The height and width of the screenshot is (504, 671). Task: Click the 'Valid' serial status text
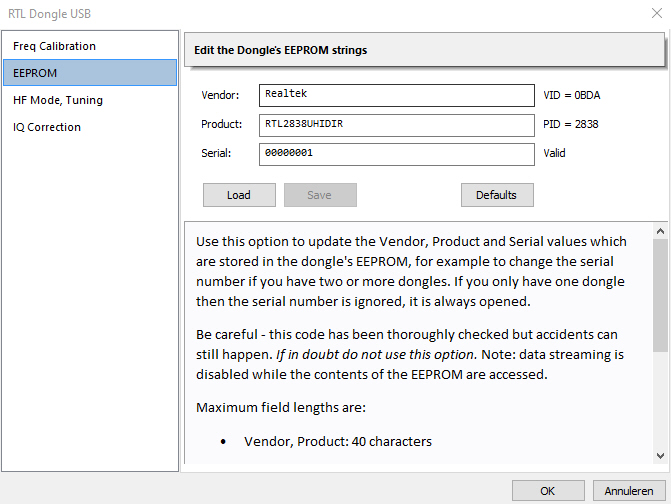pyautogui.click(x=554, y=153)
